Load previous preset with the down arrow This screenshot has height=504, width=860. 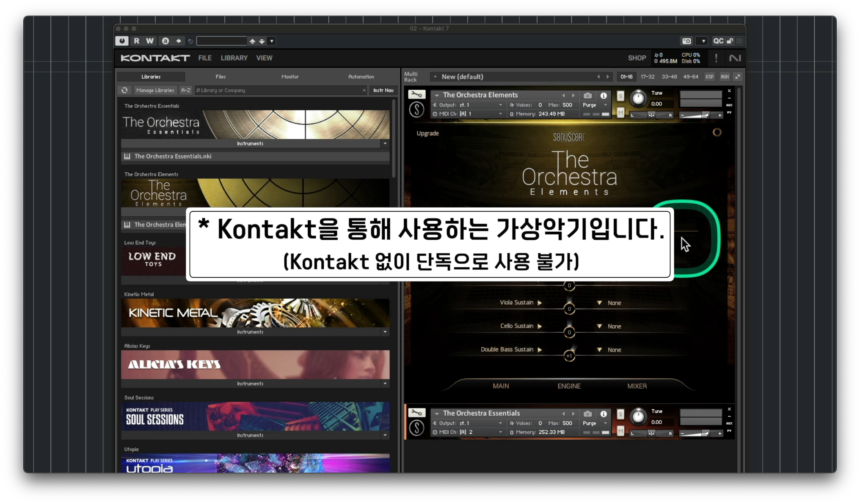pos(262,41)
